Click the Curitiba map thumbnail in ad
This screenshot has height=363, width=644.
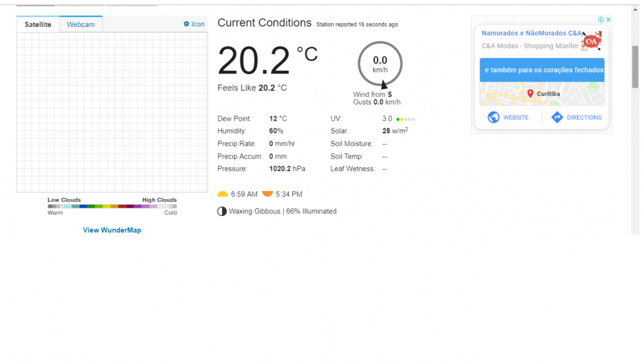pyautogui.click(x=542, y=93)
